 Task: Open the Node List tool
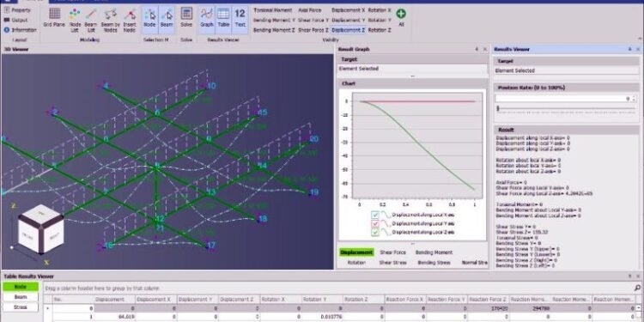[75, 20]
